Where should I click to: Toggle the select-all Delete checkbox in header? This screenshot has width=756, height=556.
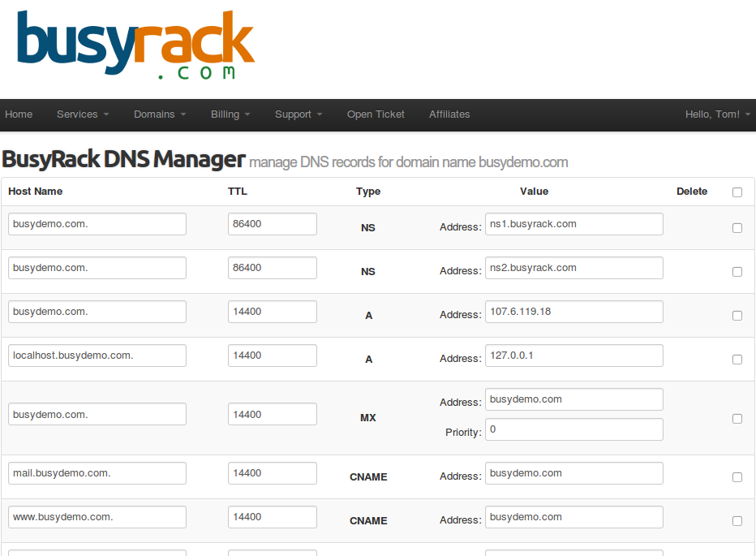tap(737, 192)
